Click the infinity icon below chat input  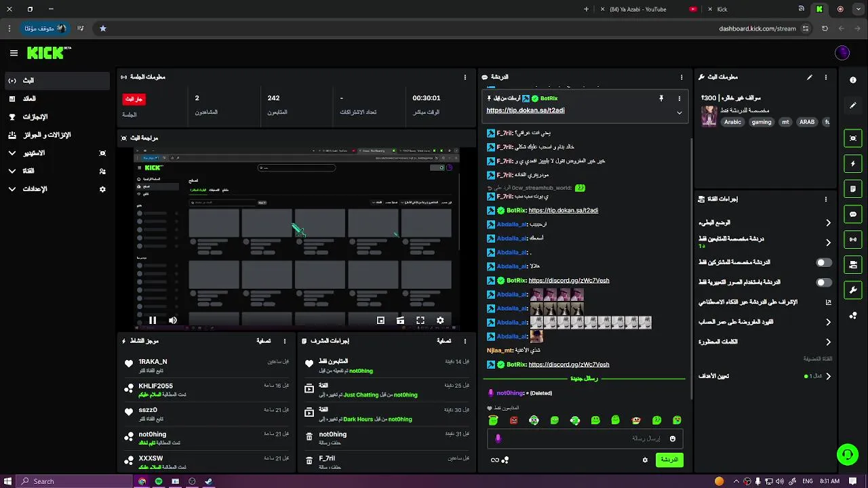coord(495,460)
